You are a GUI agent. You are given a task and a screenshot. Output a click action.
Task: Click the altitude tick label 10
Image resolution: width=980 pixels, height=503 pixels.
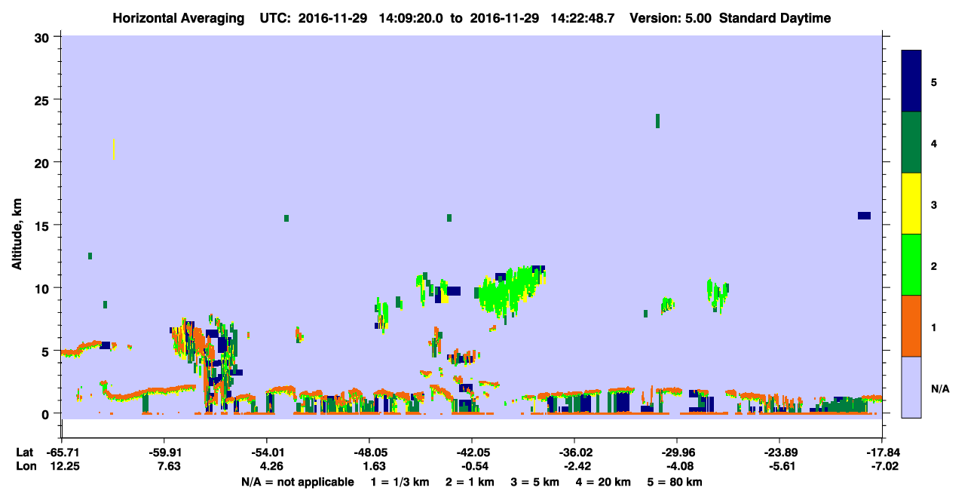click(43, 288)
